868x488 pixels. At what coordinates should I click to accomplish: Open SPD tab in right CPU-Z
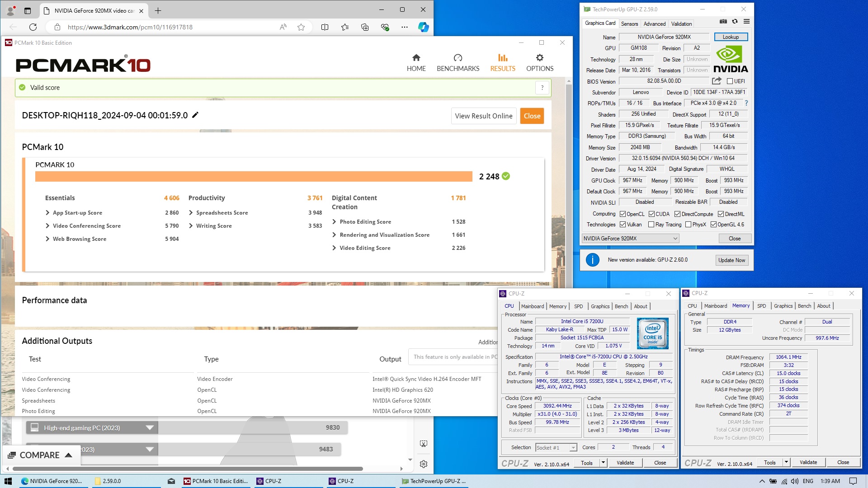[x=761, y=306]
